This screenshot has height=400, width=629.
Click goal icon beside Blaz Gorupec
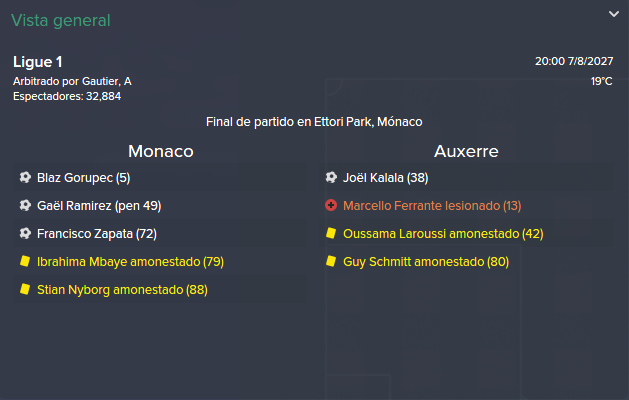click(x=25, y=177)
